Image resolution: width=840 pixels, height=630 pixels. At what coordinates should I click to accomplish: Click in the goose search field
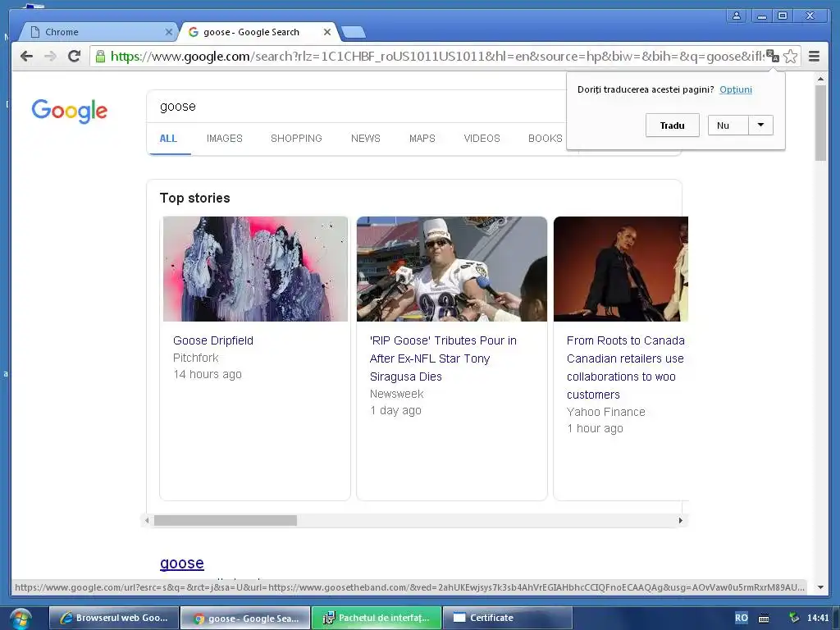pyautogui.click(x=356, y=107)
